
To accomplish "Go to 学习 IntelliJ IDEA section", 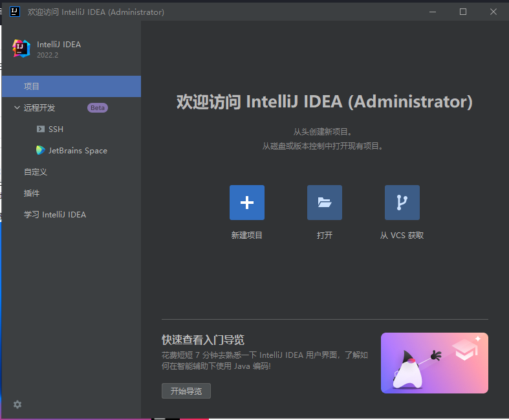I will [55, 215].
